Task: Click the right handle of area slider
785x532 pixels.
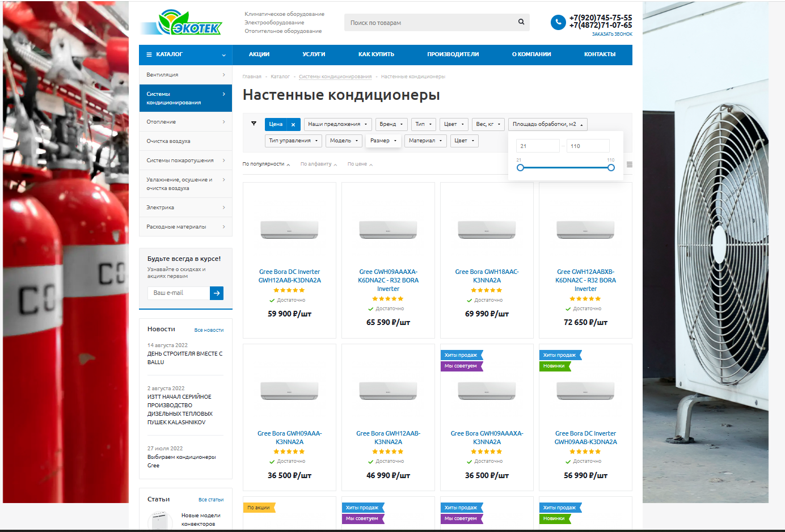Action: coord(611,167)
